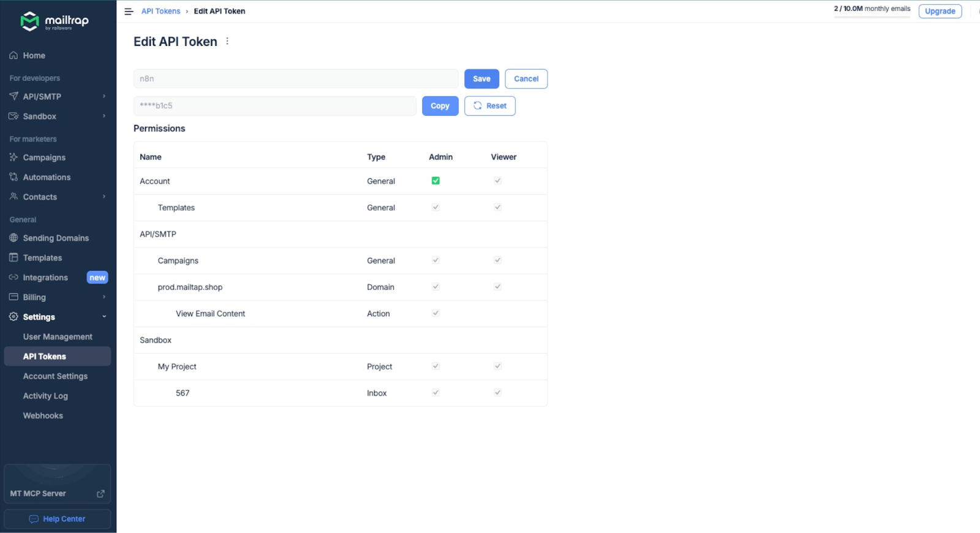Collapse the Settings section chevron
Screen dimensions: 980x533
pos(104,317)
